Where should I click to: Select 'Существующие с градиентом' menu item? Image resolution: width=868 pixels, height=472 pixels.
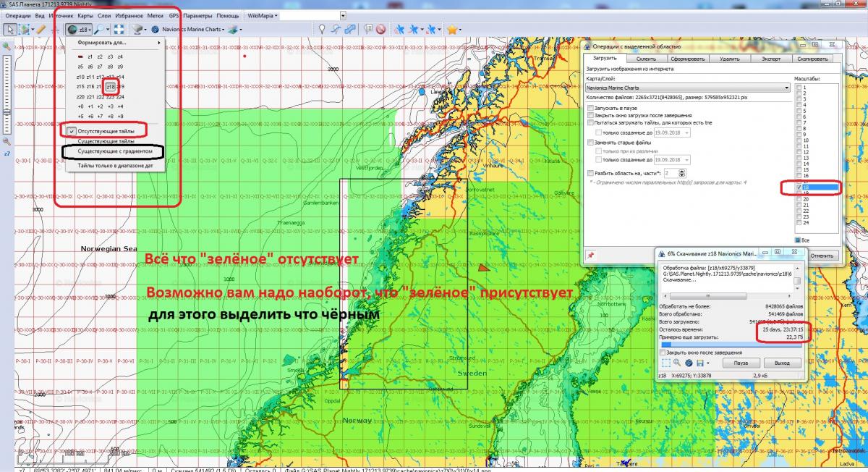(115, 151)
